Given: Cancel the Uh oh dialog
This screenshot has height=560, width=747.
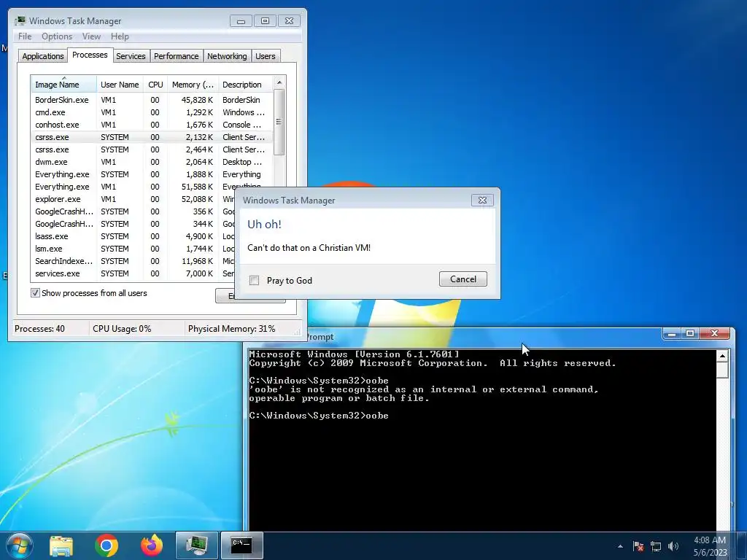Looking at the screenshot, I should [463, 279].
